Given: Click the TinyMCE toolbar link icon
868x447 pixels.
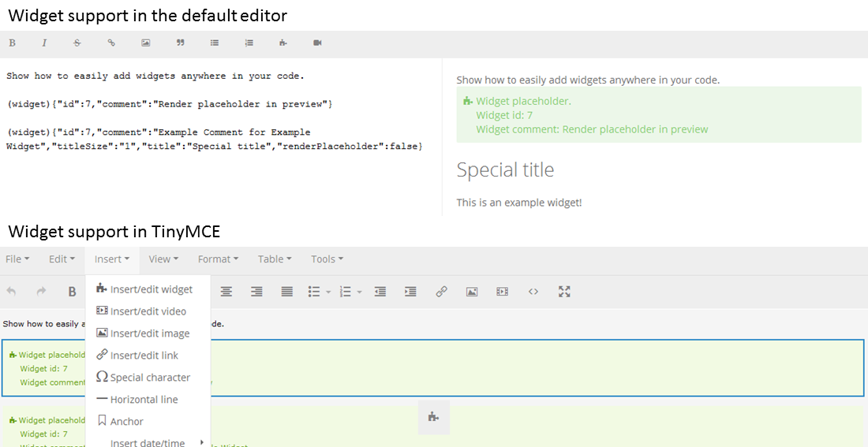Looking at the screenshot, I should point(441,292).
